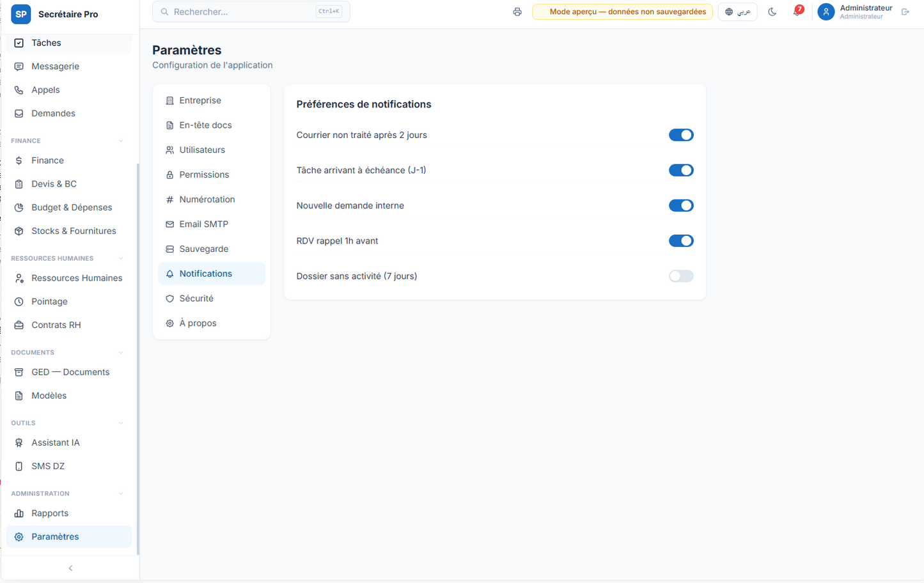Click the phone icon beside Appels

[x=19, y=90]
